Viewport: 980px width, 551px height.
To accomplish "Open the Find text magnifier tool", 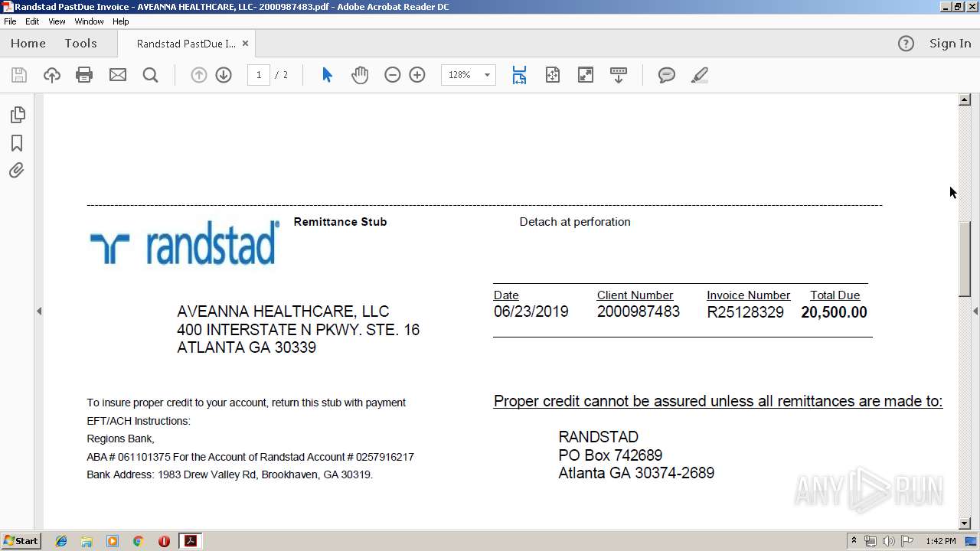I will (x=151, y=75).
